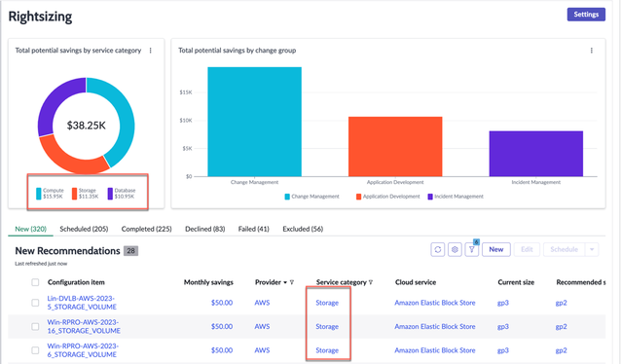The width and height of the screenshot is (621, 364).
Task: Toggle Incident Management legend swatch in bar chart
Action: (430, 197)
